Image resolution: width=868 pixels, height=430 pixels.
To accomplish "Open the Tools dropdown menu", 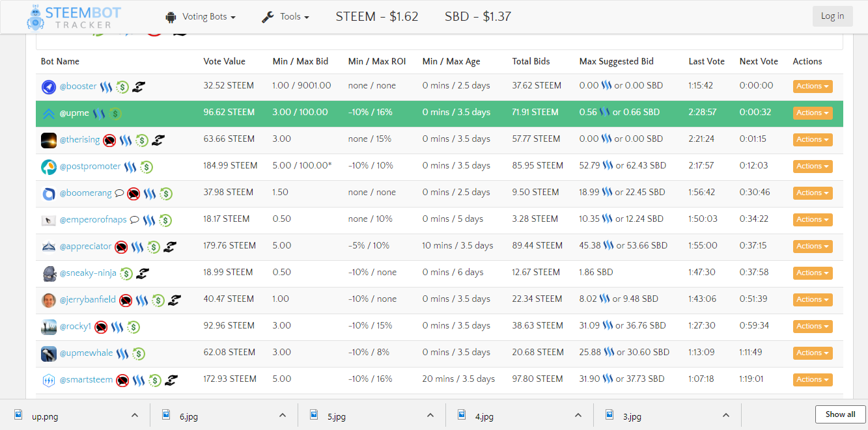I will point(285,17).
